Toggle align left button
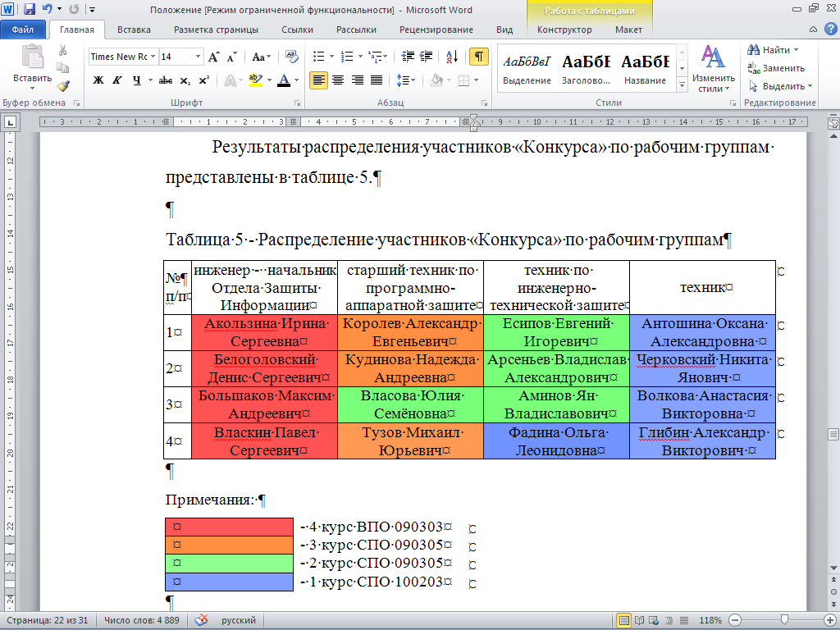This screenshot has width=840, height=630. point(318,80)
